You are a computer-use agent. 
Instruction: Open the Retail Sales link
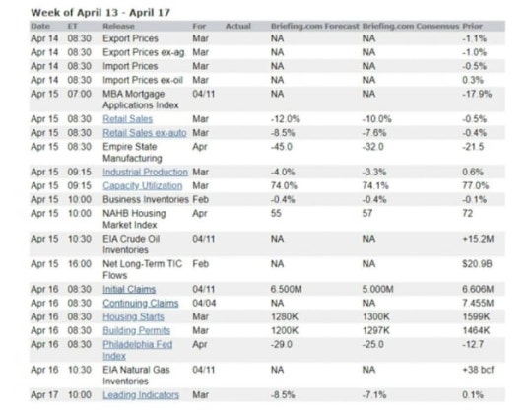point(127,119)
